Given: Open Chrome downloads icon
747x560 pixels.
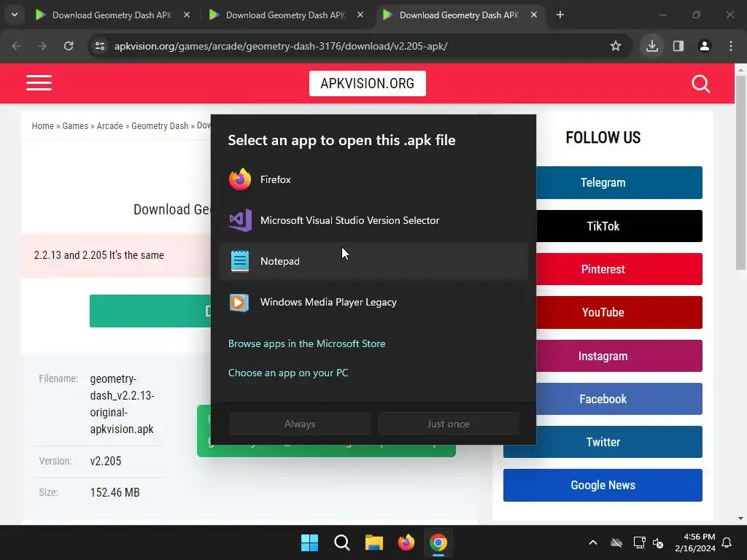Looking at the screenshot, I should click(x=651, y=46).
